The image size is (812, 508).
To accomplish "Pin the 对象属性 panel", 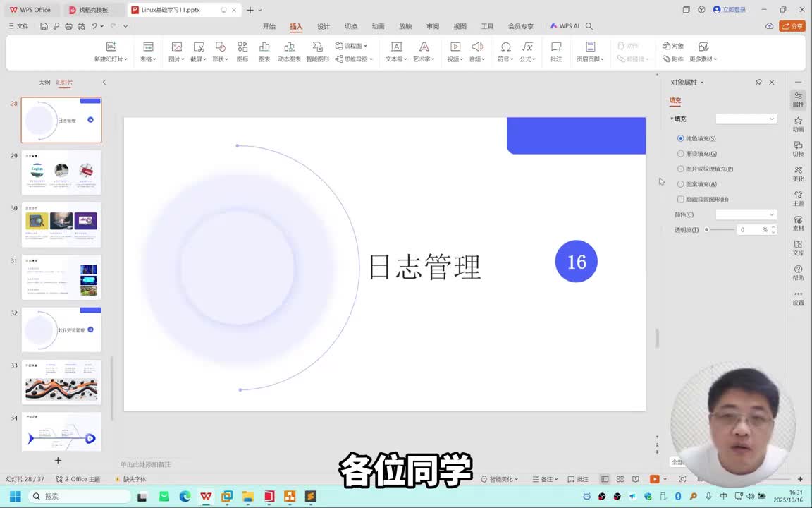I will point(758,82).
